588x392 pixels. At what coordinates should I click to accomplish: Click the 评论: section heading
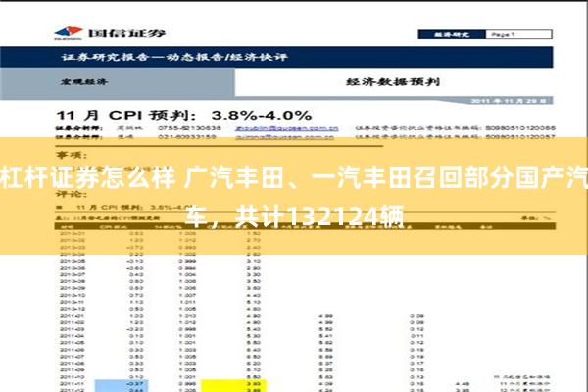(x=72, y=194)
